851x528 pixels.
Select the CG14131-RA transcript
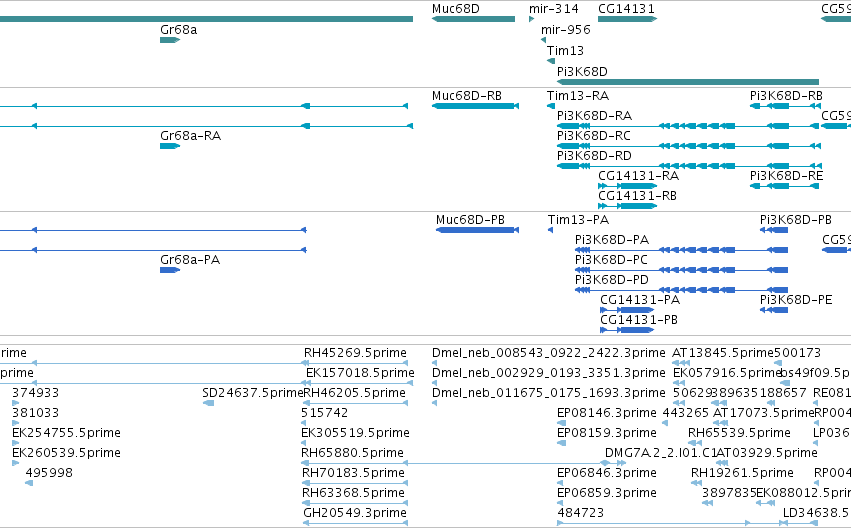627,186
